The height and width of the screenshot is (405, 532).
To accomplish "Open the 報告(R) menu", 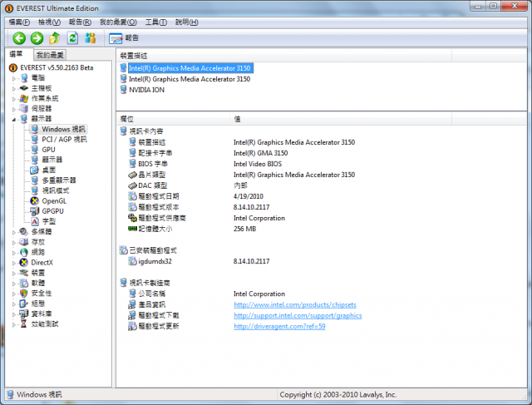I will coord(80,22).
